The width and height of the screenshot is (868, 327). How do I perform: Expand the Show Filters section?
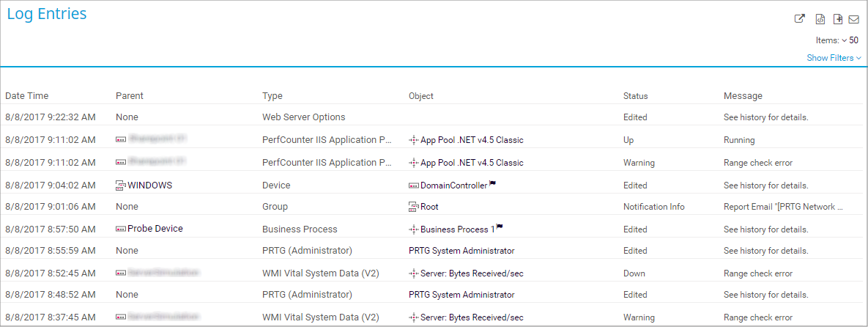click(834, 58)
